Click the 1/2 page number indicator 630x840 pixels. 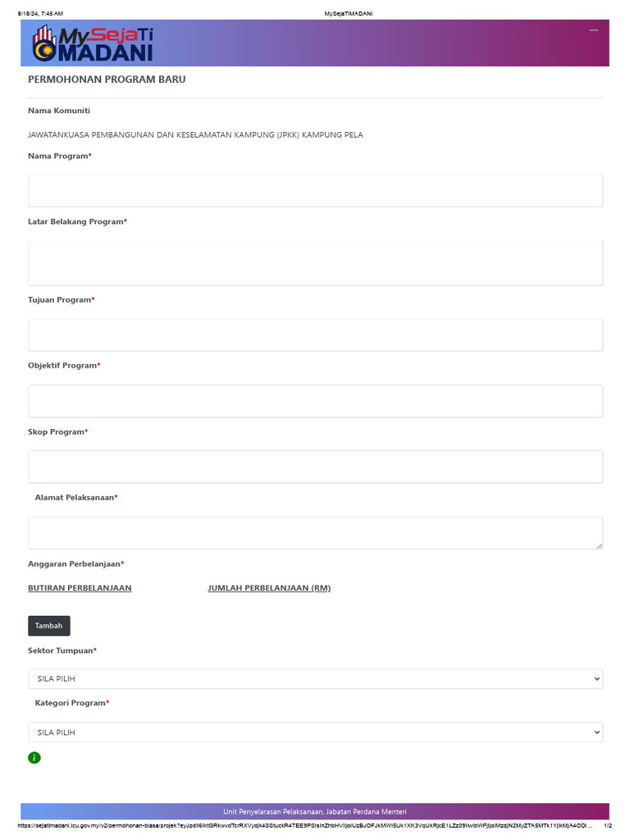[608, 827]
